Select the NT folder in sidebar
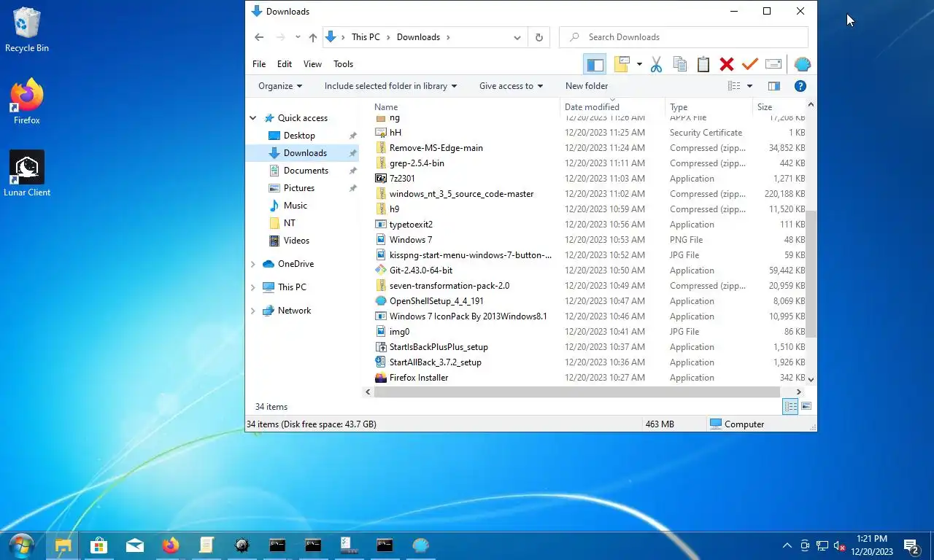Screen dimensions: 934x560 290,223
